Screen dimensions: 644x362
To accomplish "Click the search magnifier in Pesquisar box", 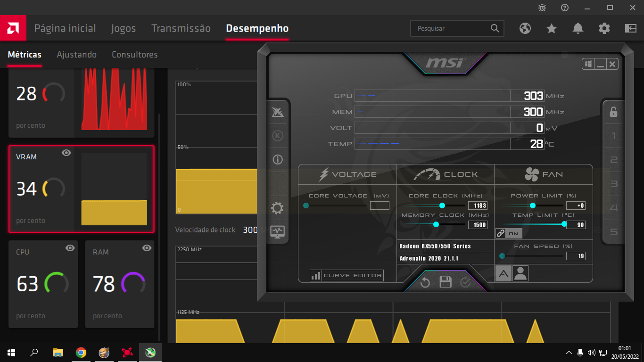I will click(495, 28).
